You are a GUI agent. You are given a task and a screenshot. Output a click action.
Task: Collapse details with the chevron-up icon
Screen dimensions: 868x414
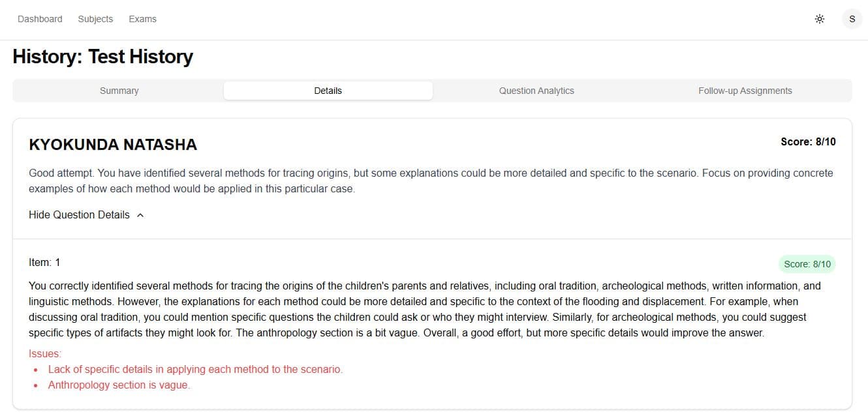click(140, 215)
